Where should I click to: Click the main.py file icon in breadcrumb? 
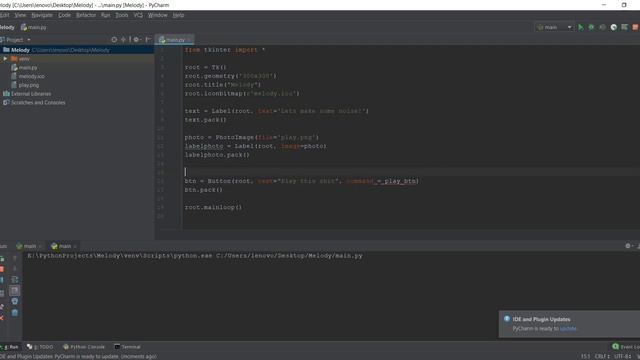pos(24,27)
